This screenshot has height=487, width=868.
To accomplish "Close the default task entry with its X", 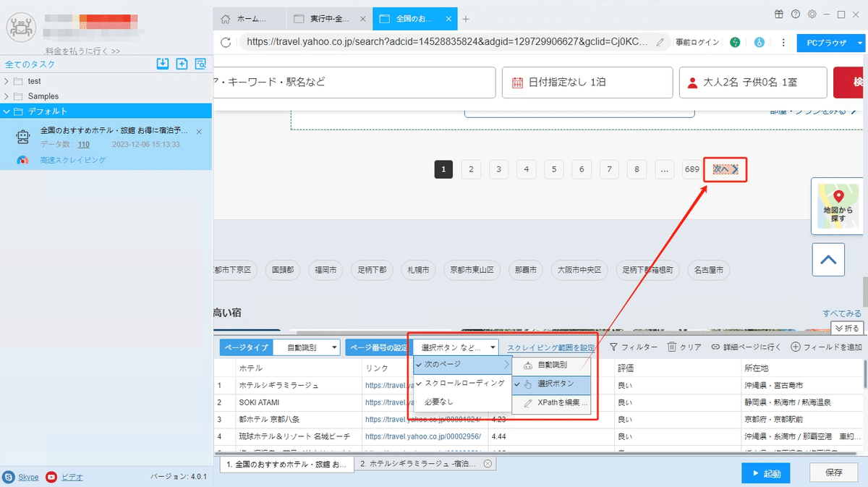I will pos(199,132).
